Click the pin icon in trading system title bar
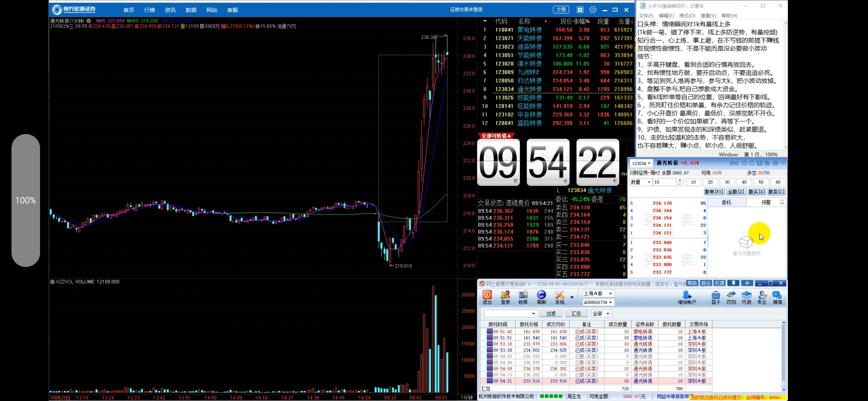 click(x=733, y=283)
